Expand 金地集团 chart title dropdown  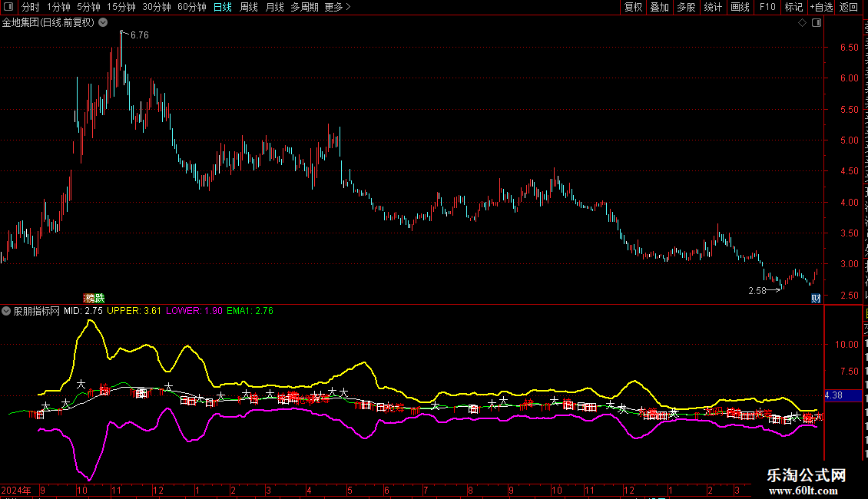103,23
